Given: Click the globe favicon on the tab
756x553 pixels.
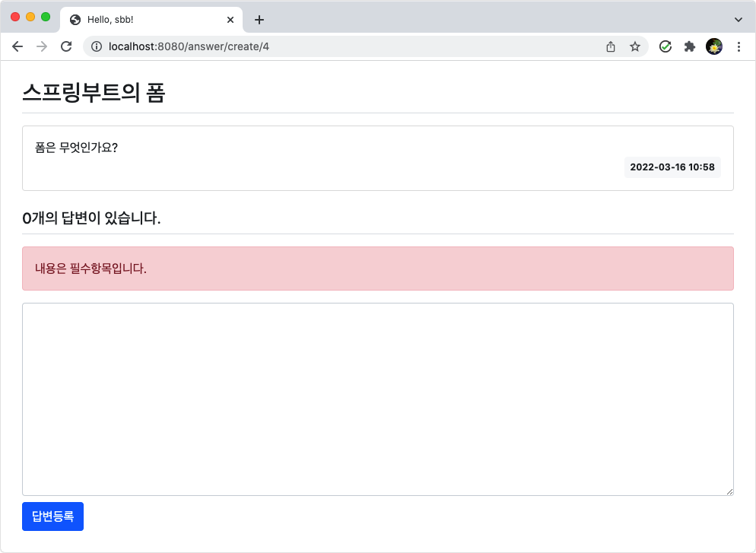Looking at the screenshot, I should pos(75,20).
